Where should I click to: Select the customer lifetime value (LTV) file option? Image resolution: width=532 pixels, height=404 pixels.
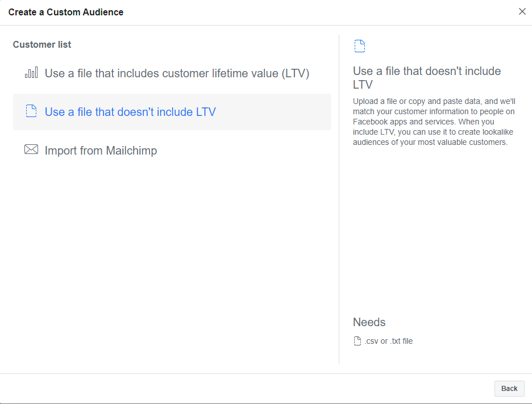point(177,73)
